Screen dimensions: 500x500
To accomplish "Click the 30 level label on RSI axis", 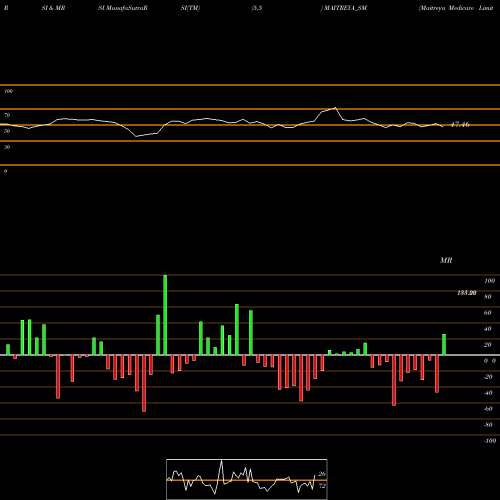I will (x=7, y=147).
